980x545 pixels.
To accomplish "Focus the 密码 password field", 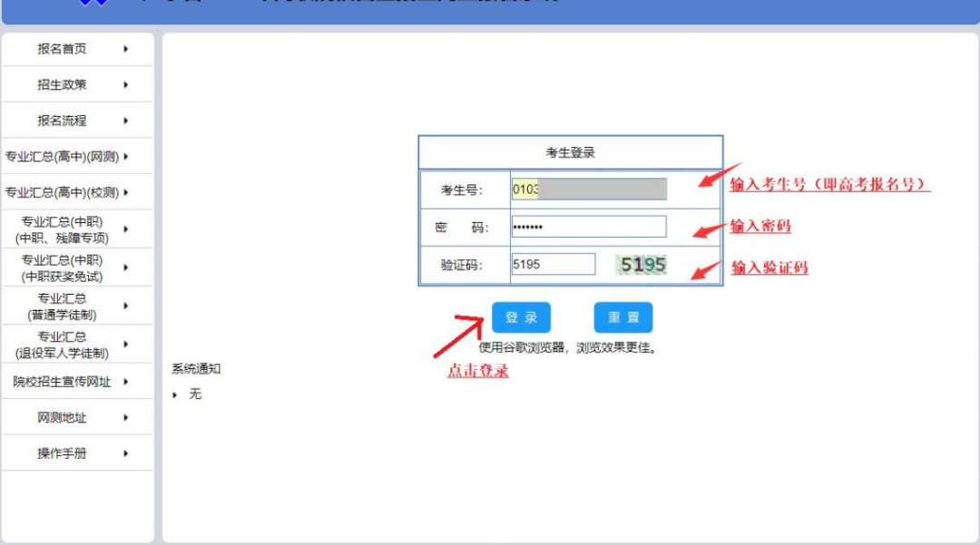I will pyautogui.click(x=588, y=227).
